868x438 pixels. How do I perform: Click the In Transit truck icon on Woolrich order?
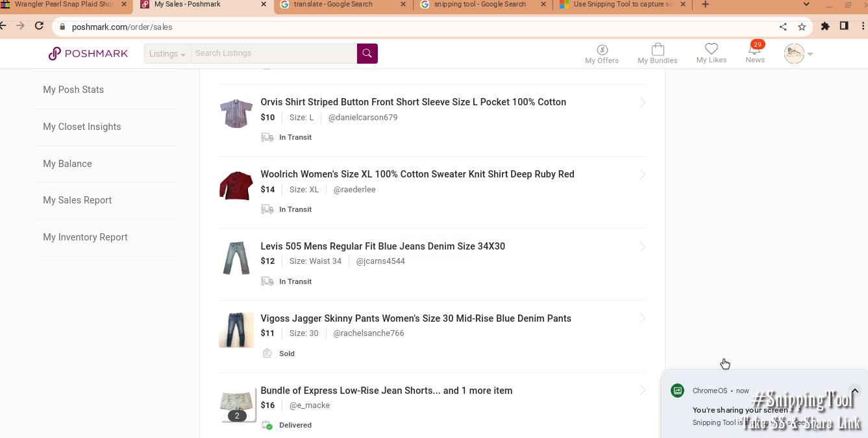click(267, 209)
